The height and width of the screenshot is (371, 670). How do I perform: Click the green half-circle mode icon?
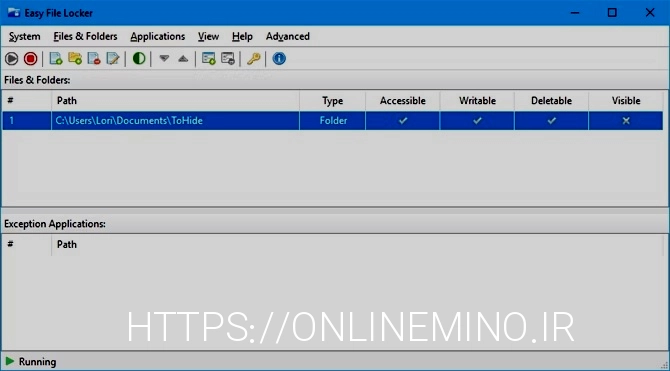[139, 59]
